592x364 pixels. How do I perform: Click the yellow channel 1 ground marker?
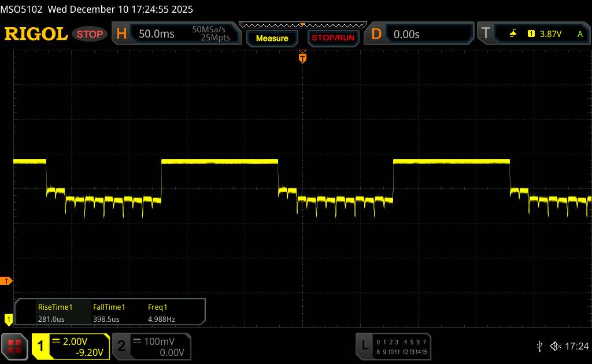(8, 318)
